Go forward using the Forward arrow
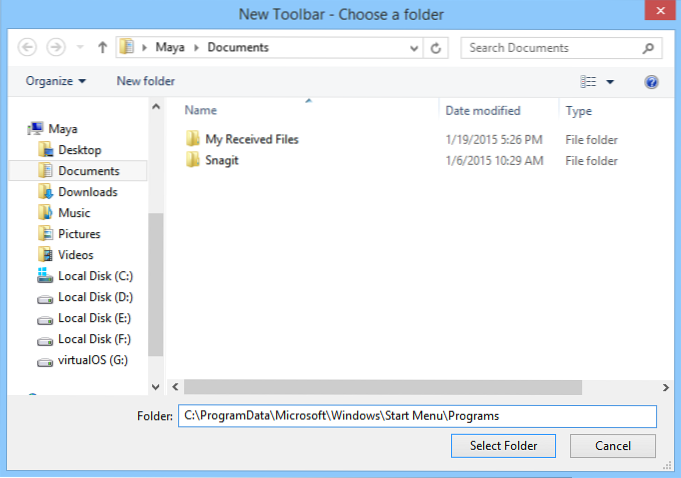This screenshot has width=681, height=478. tap(56, 47)
